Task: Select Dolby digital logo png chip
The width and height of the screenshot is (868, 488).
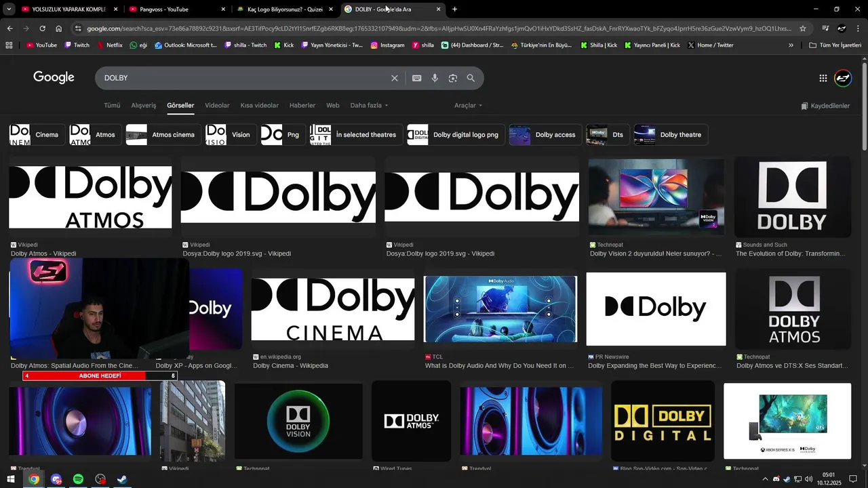Action: tap(456, 134)
